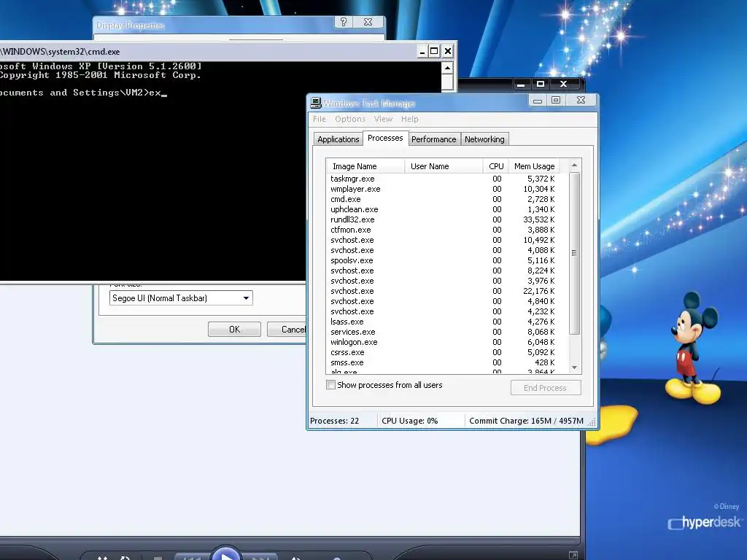The width and height of the screenshot is (747, 560).
Task: Click the media player Play button
Action: pyautogui.click(x=227, y=554)
